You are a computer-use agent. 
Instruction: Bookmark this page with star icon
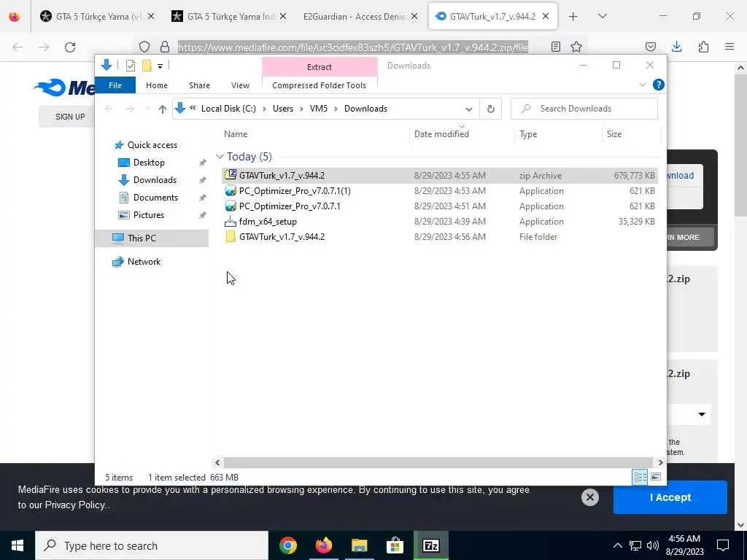[576, 47]
